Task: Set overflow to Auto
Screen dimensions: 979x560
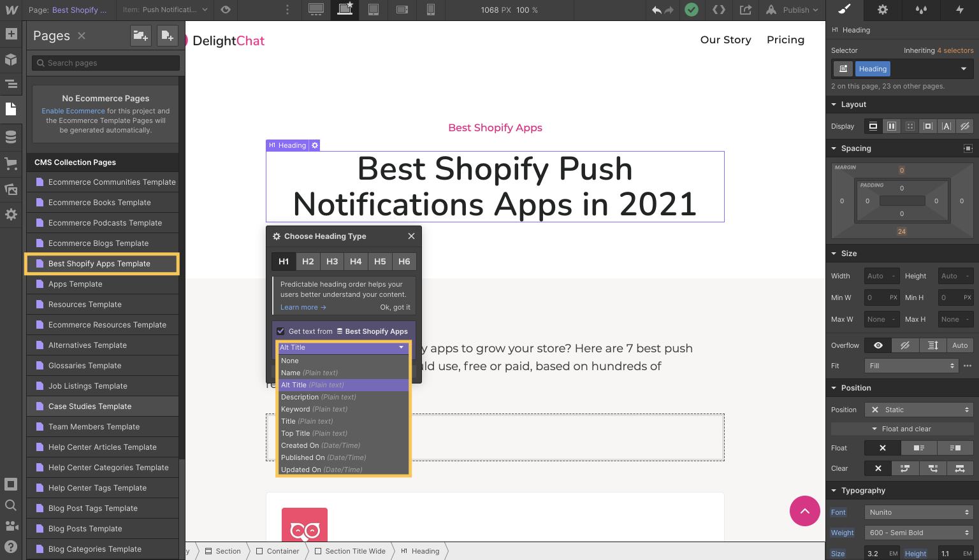Action: (960, 345)
